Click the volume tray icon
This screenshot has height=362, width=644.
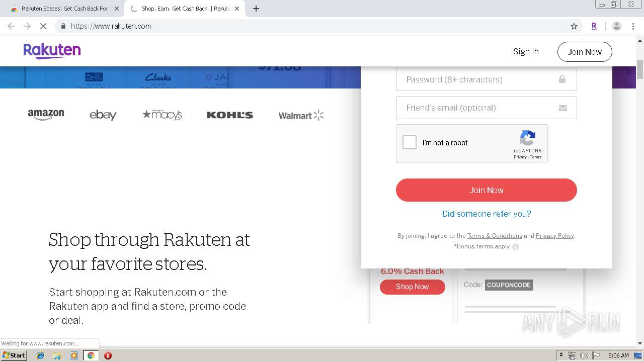pyautogui.click(x=584, y=355)
